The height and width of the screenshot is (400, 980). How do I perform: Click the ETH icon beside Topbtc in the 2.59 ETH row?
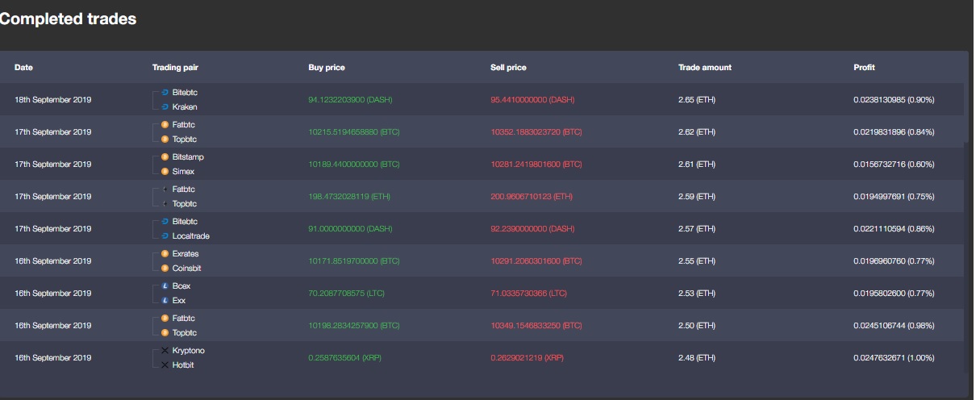pos(165,204)
